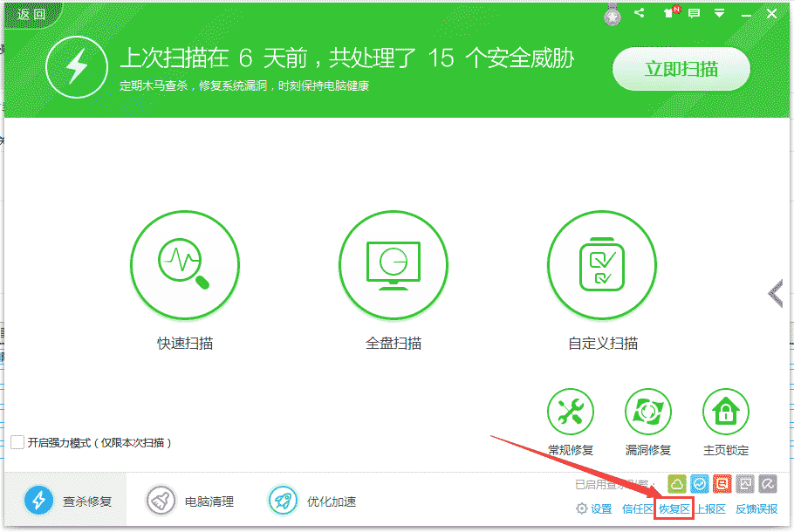794x532 pixels.
Task: Click the feedback message icon in the title bar
Action: tap(693, 13)
